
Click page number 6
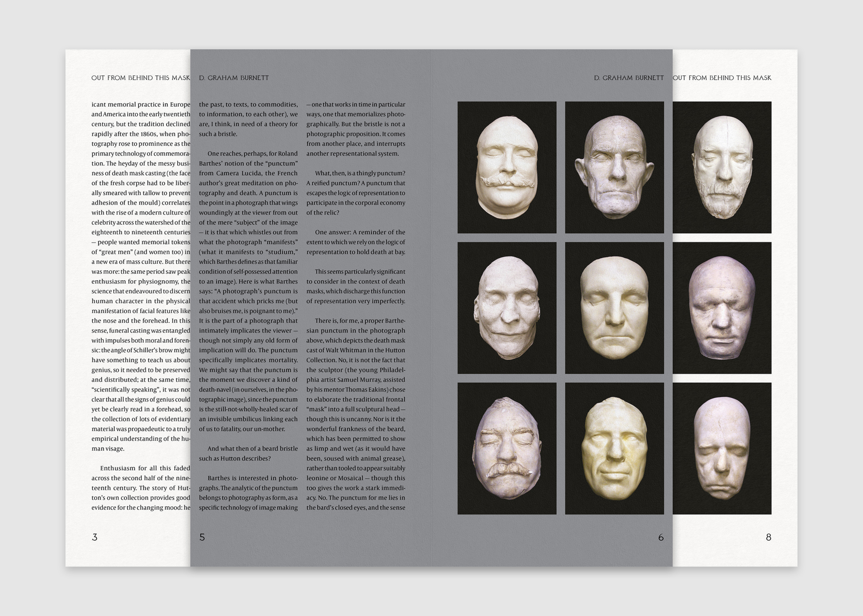(661, 537)
